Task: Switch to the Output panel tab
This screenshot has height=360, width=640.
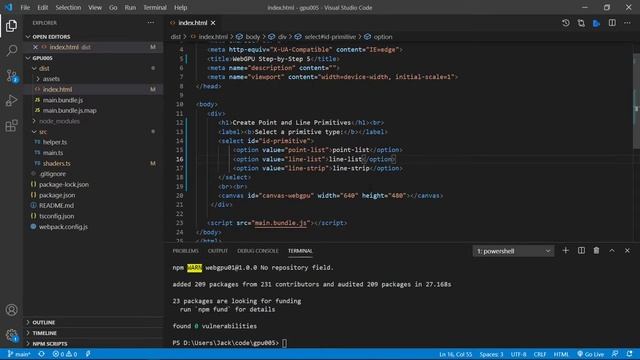Action: [x=218, y=251]
